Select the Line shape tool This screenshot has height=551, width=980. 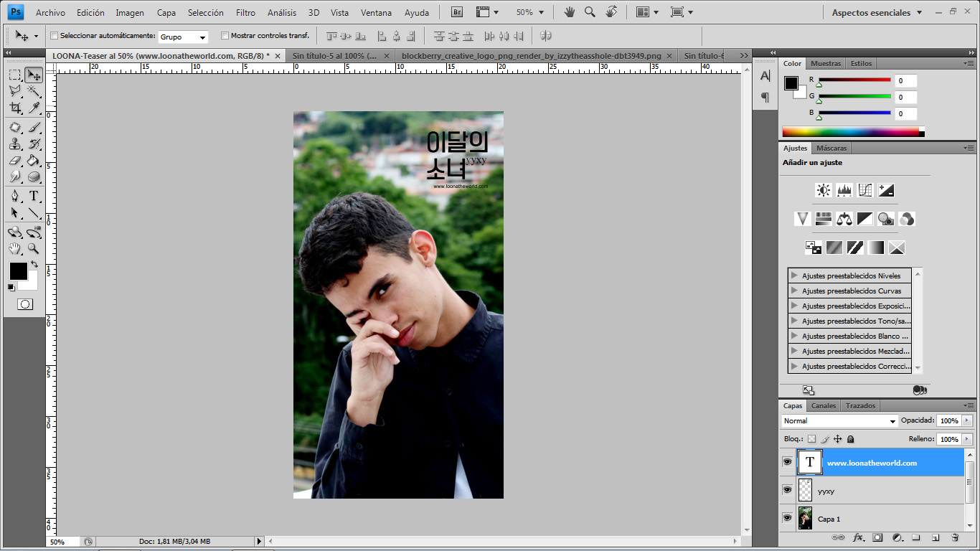tap(34, 212)
